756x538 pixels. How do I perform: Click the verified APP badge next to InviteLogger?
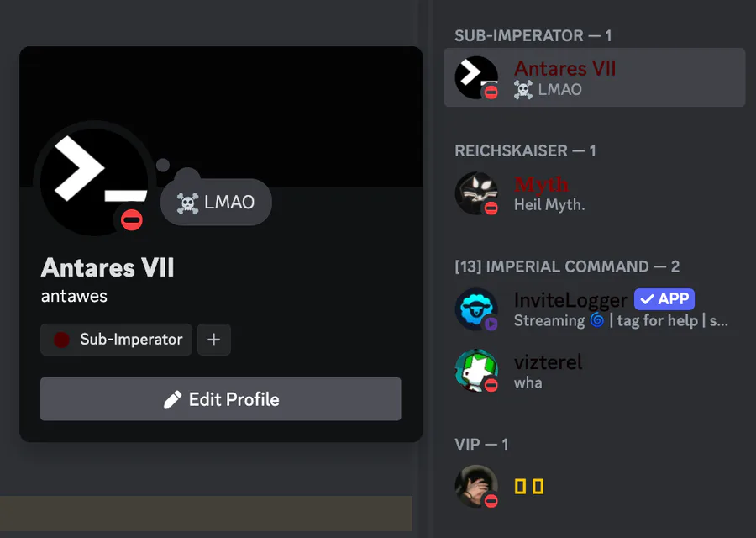pyautogui.click(x=664, y=299)
